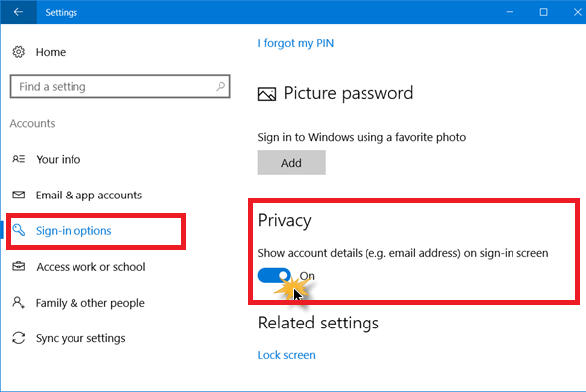
Task: Maximize the Settings window
Action: (x=543, y=12)
